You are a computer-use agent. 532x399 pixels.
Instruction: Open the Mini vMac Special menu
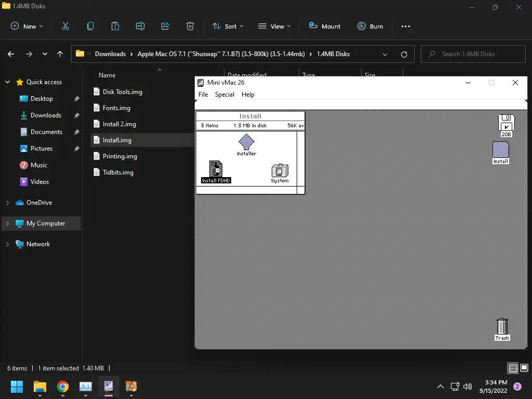coord(224,95)
